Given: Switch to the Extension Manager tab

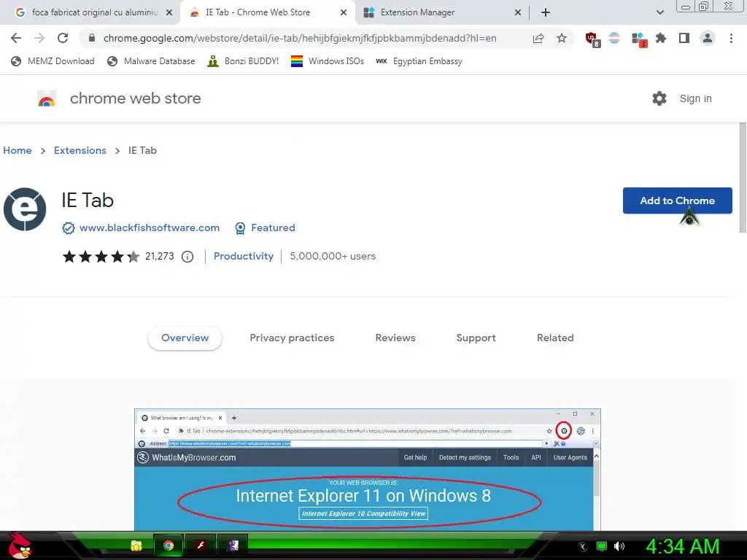Looking at the screenshot, I should pyautogui.click(x=441, y=12).
